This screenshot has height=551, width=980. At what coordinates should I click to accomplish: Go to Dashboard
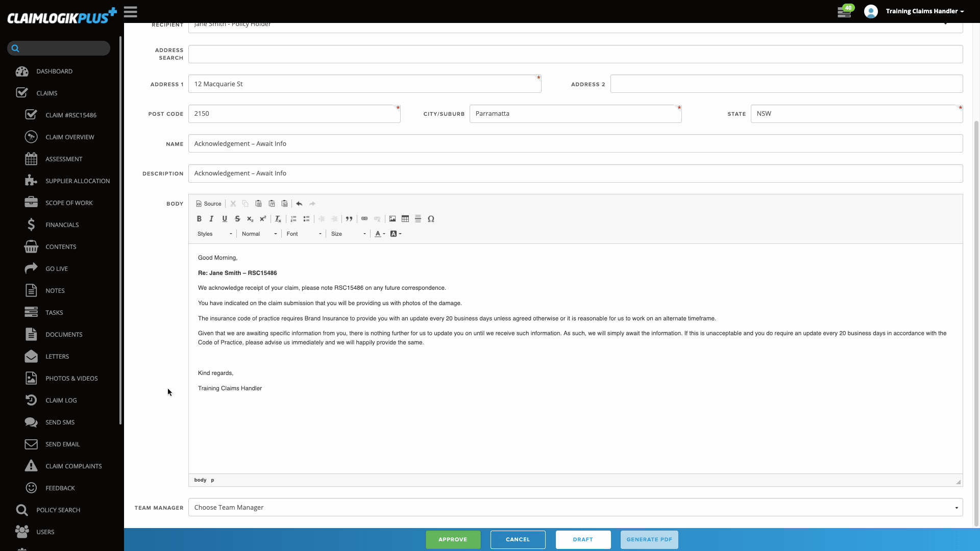pos(54,71)
